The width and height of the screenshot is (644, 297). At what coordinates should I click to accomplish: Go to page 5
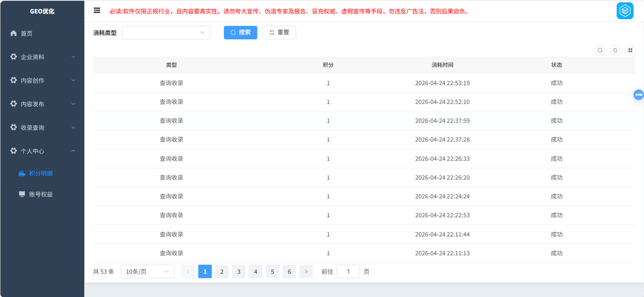(272, 271)
